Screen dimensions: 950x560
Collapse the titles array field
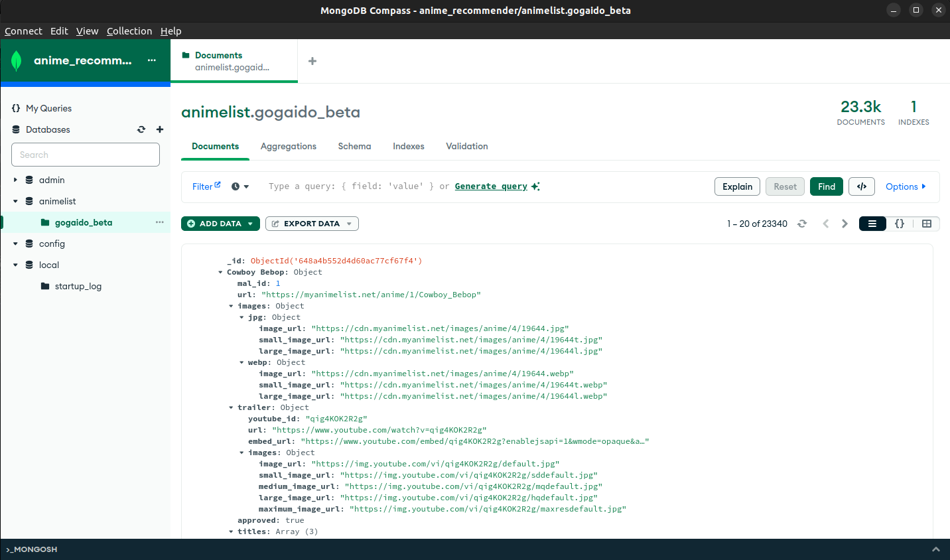(231, 532)
